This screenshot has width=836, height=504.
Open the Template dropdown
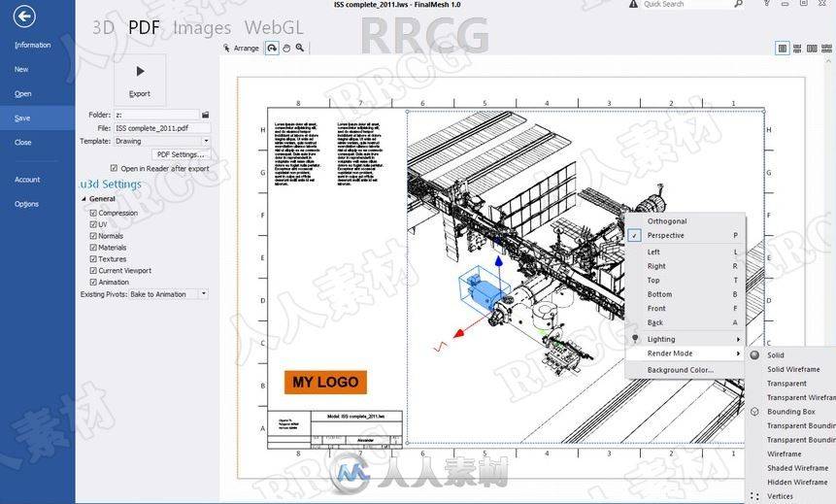[x=205, y=141]
